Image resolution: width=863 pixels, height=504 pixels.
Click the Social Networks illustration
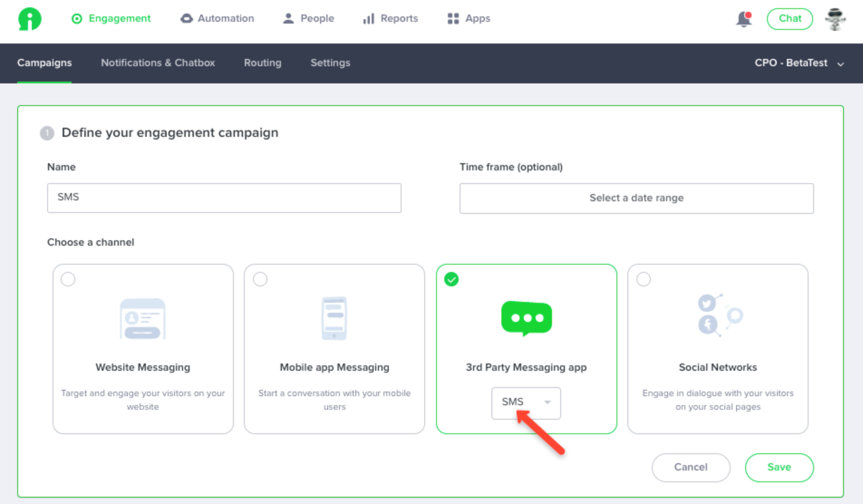(720, 315)
